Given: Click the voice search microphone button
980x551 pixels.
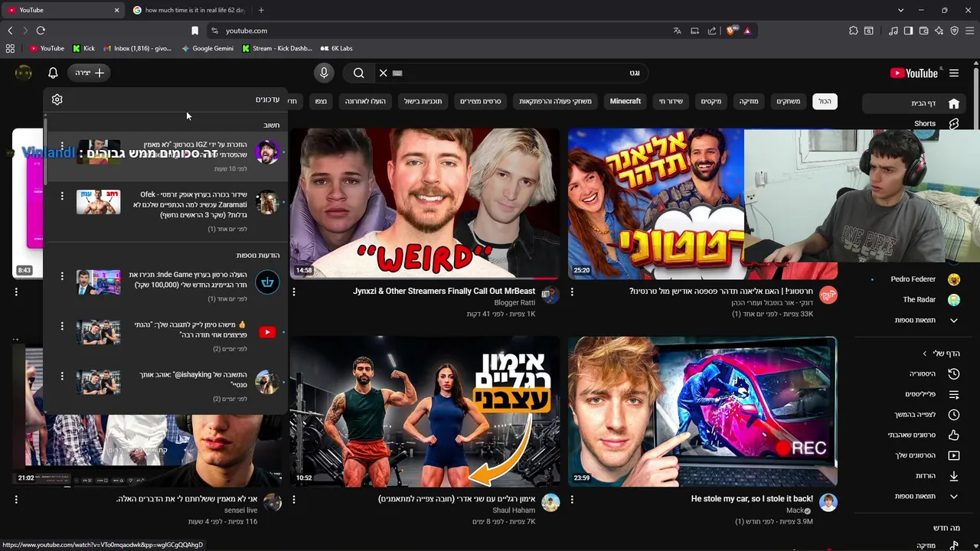Looking at the screenshot, I should tap(324, 73).
